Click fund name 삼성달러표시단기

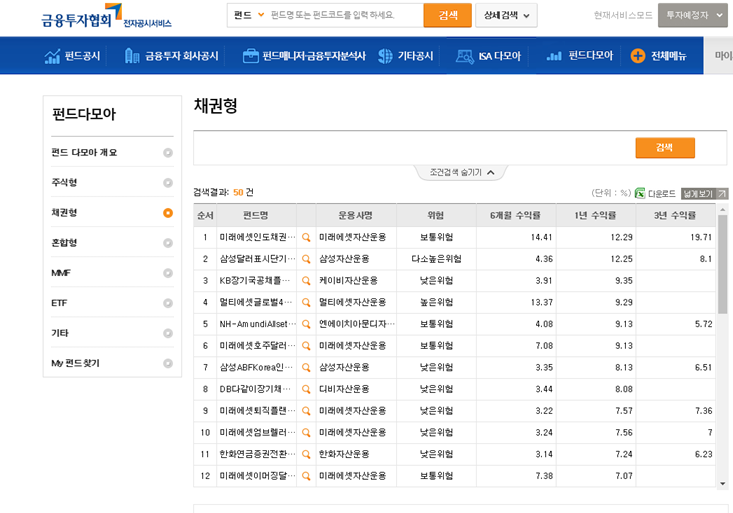pos(257,259)
